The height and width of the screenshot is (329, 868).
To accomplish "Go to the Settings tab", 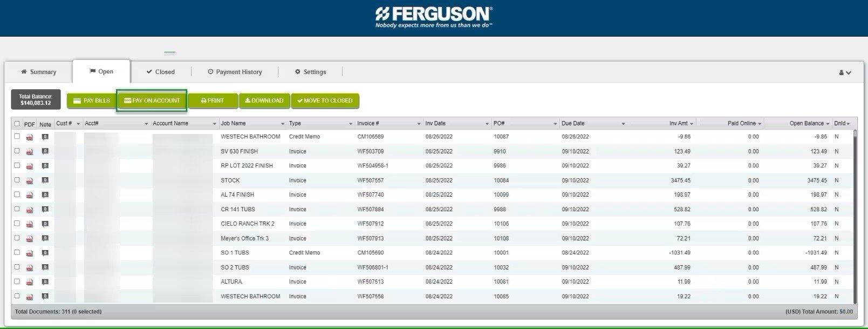I will (310, 72).
